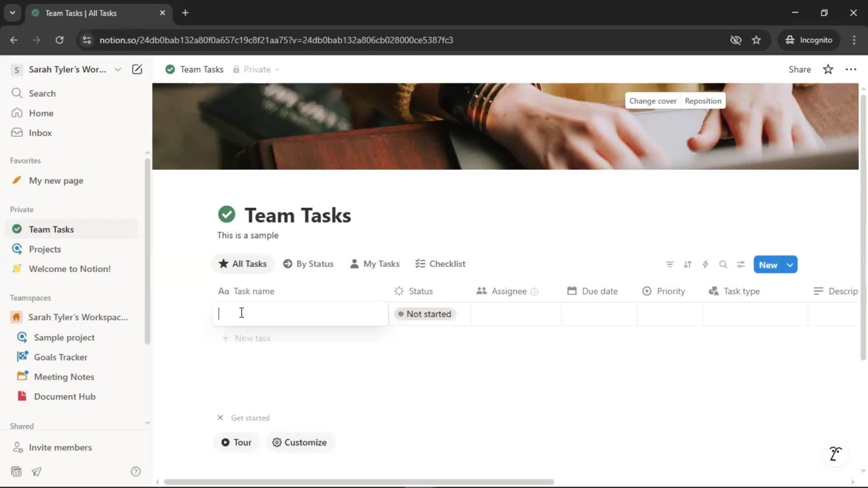Click Change cover button
The image size is (868, 488).
(x=653, y=101)
